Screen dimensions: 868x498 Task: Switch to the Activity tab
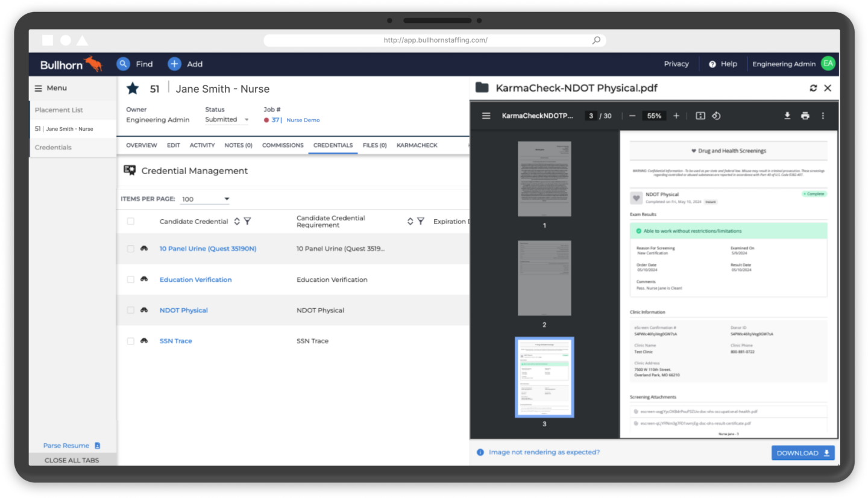pos(203,145)
